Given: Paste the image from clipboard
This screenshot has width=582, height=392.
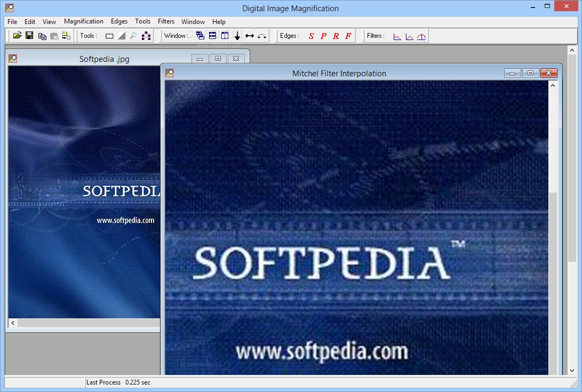Looking at the screenshot, I should click(55, 35).
